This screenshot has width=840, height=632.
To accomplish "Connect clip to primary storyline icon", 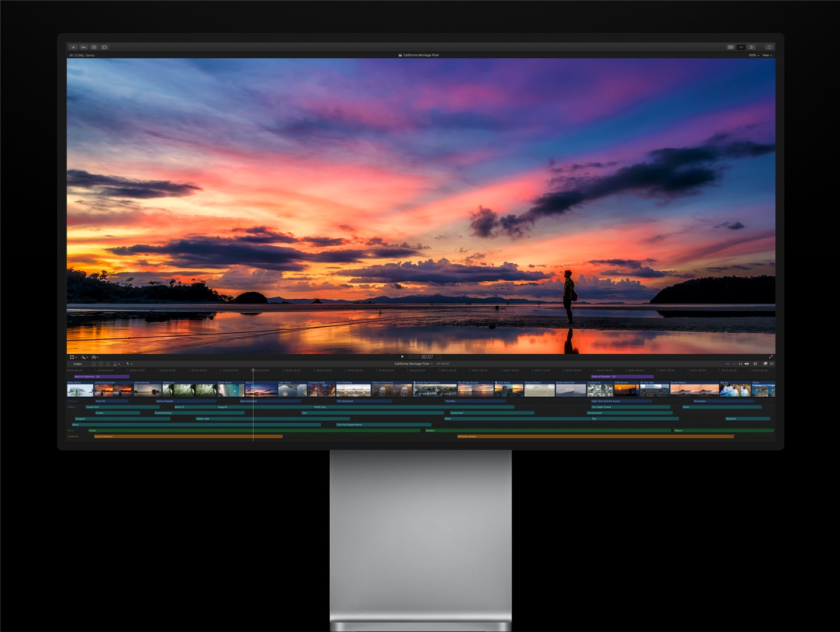I will pos(94,364).
